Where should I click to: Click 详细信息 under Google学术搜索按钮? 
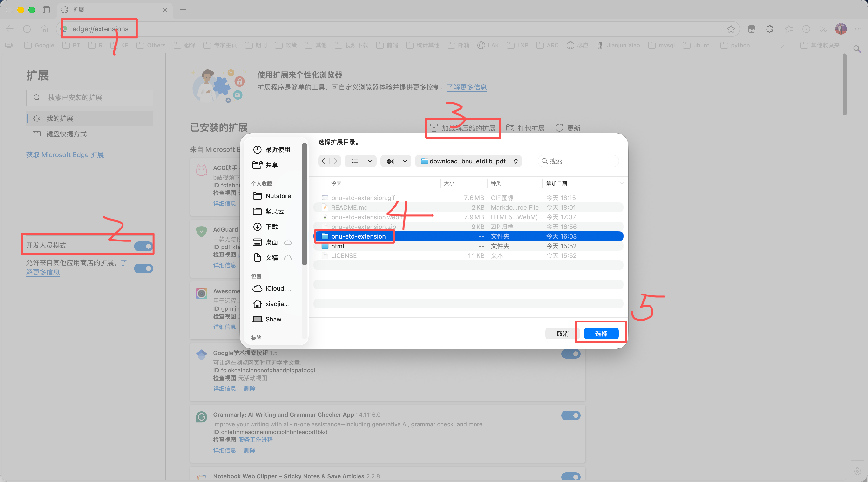click(x=225, y=388)
